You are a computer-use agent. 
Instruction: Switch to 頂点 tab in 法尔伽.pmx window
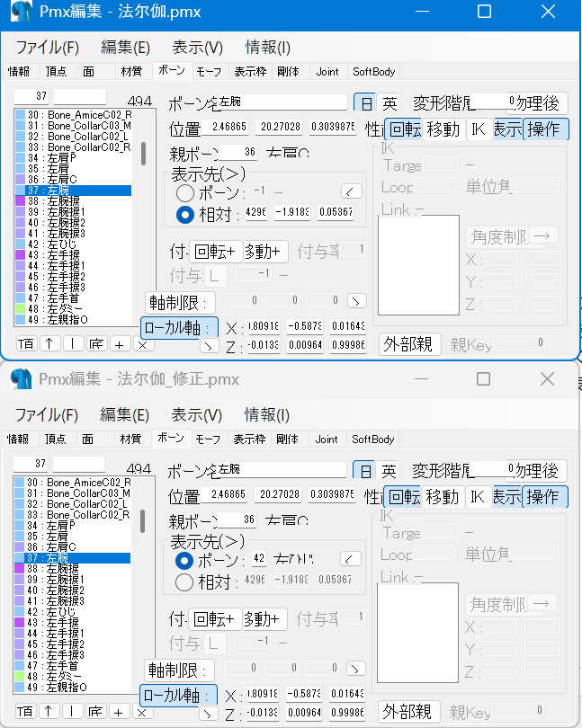[57, 72]
